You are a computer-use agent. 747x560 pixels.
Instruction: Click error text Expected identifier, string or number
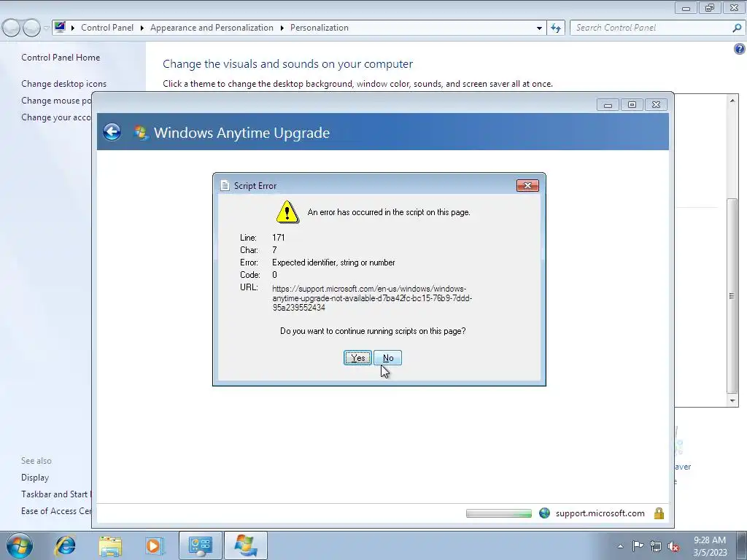(x=333, y=262)
